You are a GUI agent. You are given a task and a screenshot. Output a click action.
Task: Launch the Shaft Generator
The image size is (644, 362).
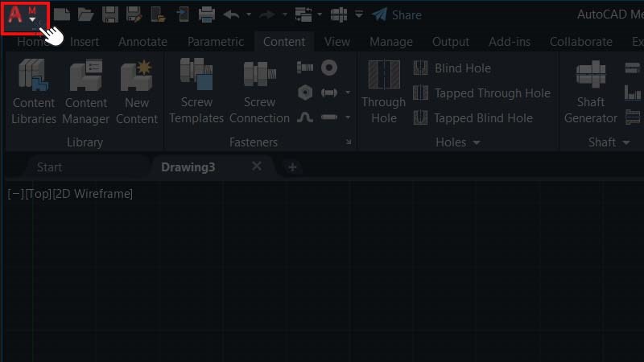click(x=591, y=91)
